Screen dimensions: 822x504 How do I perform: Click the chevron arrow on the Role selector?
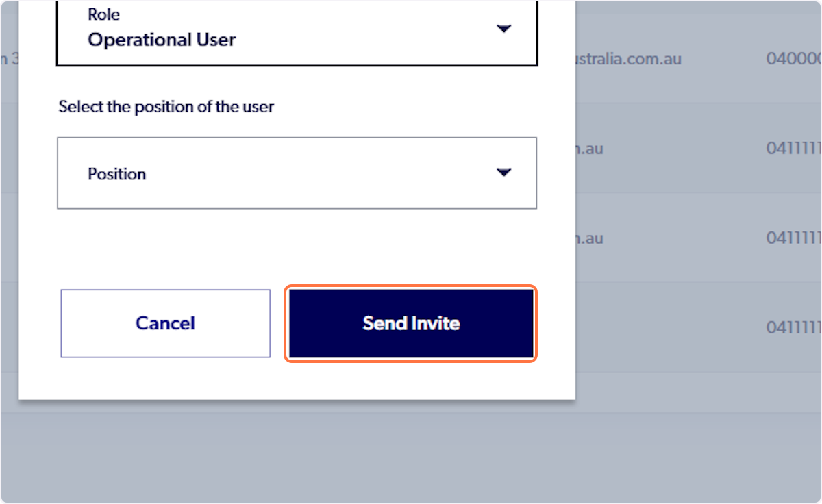click(503, 29)
